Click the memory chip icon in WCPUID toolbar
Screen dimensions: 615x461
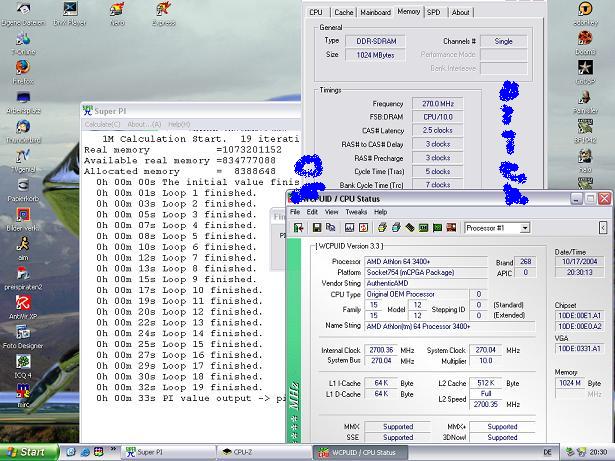[x=410, y=228]
